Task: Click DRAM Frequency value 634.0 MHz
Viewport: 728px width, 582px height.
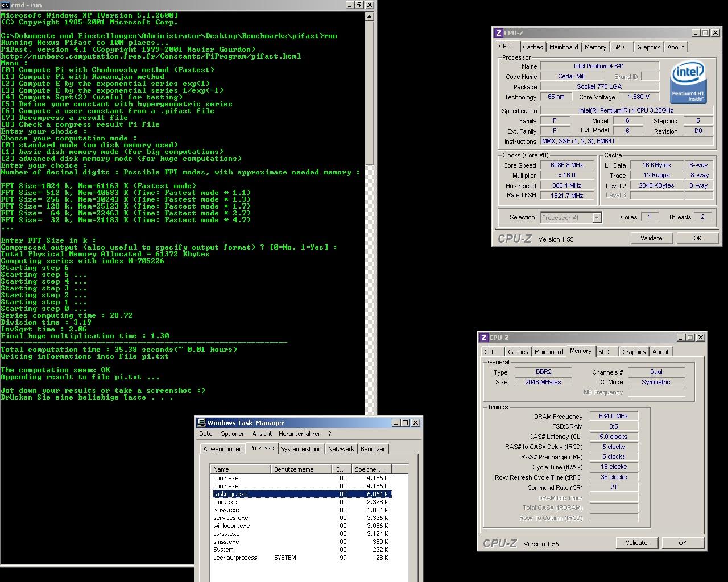Action: pos(614,416)
